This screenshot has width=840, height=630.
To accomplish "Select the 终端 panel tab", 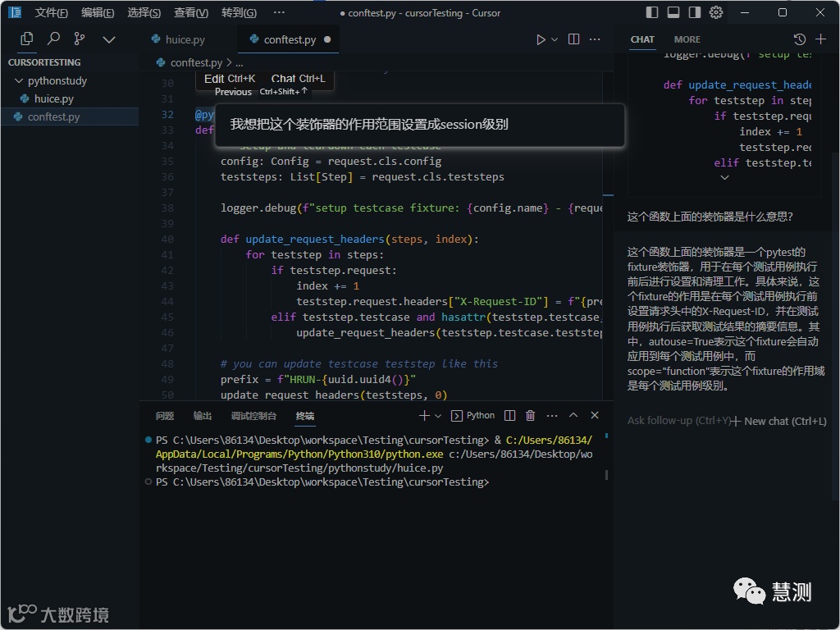I will (305, 416).
